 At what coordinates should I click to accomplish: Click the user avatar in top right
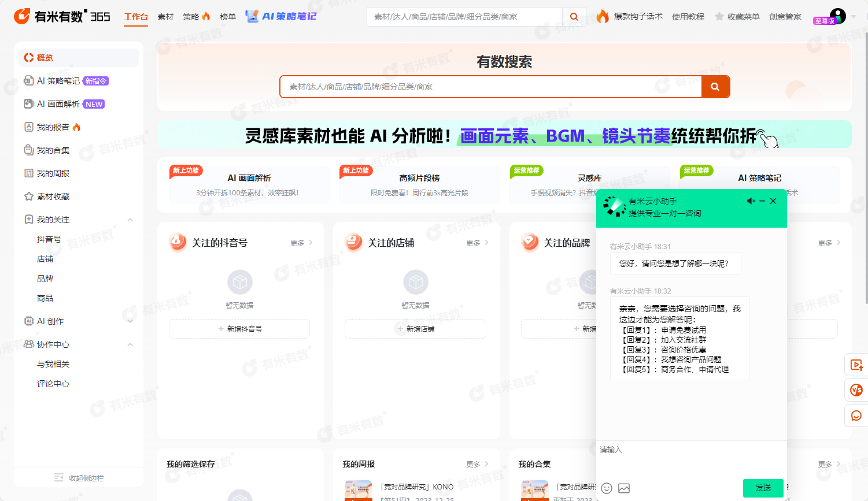point(837,16)
